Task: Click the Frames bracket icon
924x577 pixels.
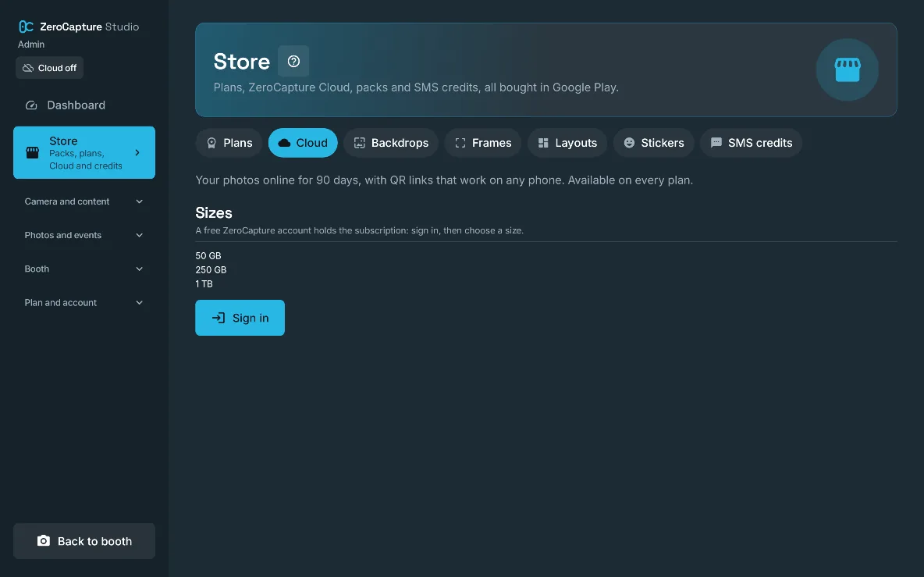Action: pos(460,143)
